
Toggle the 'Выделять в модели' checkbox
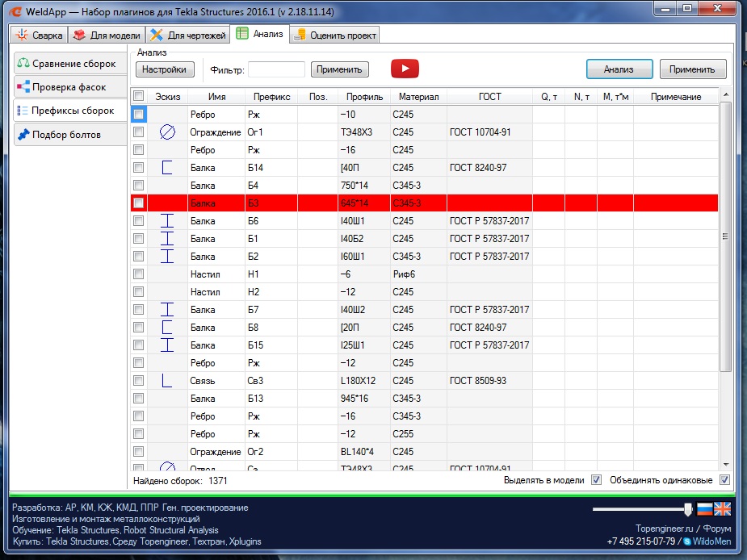point(596,480)
